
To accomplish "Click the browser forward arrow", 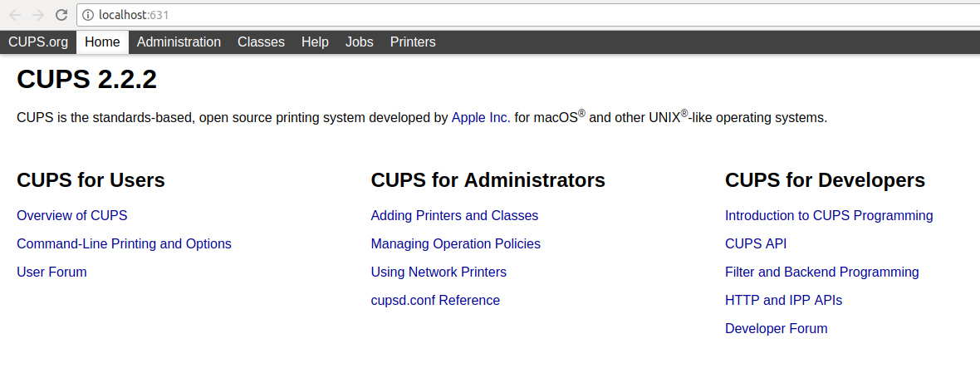I will (38, 15).
